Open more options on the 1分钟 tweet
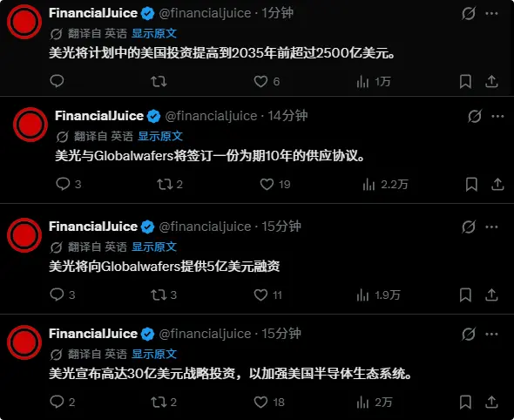This screenshot has width=514, height=420. (491, 13)
